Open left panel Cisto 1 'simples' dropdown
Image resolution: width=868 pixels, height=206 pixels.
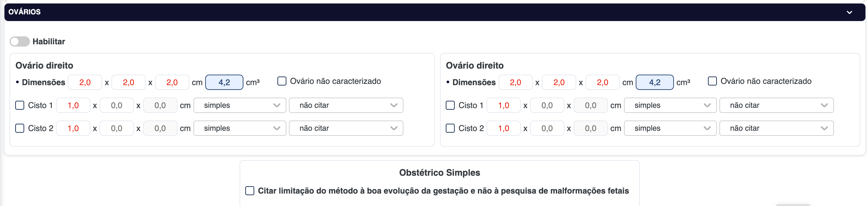(240, 105)
